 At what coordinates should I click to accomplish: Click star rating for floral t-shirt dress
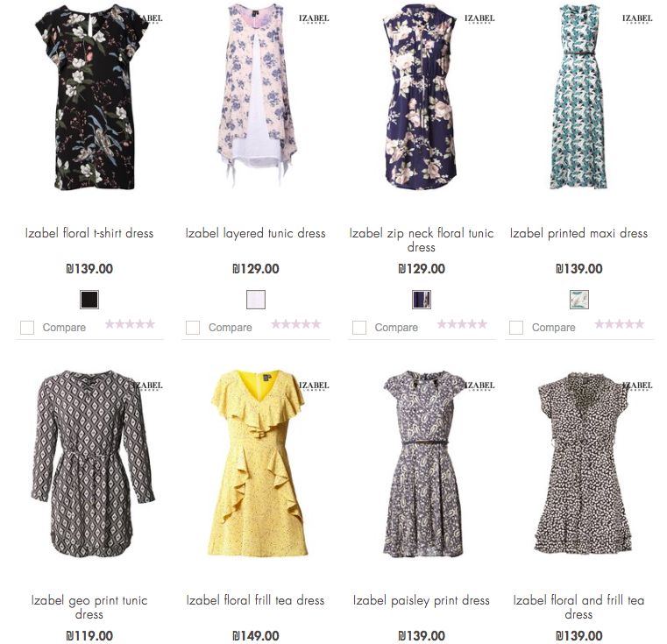130,324
